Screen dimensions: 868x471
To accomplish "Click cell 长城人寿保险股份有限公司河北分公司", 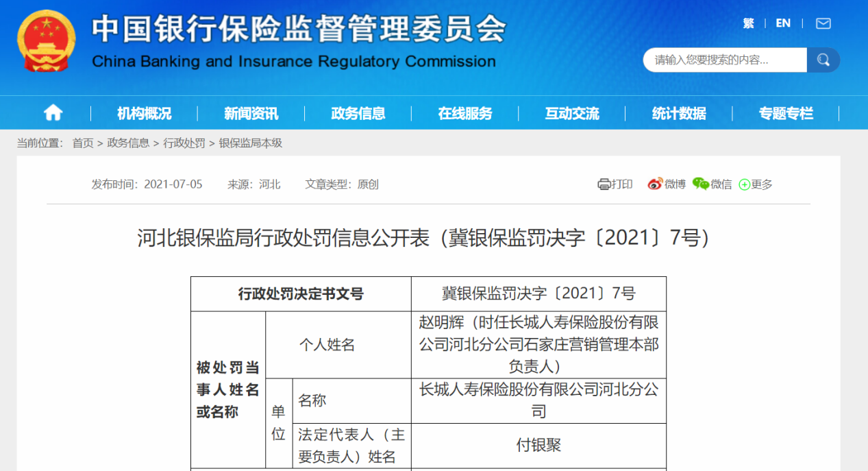I will pos(538,400).
